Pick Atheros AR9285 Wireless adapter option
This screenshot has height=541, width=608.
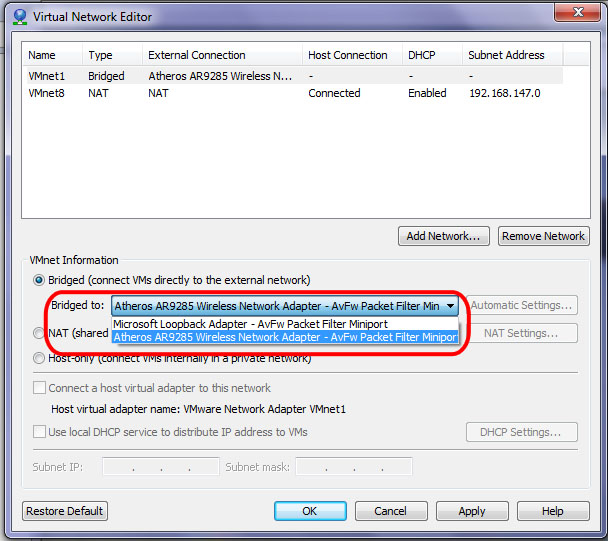285,338
